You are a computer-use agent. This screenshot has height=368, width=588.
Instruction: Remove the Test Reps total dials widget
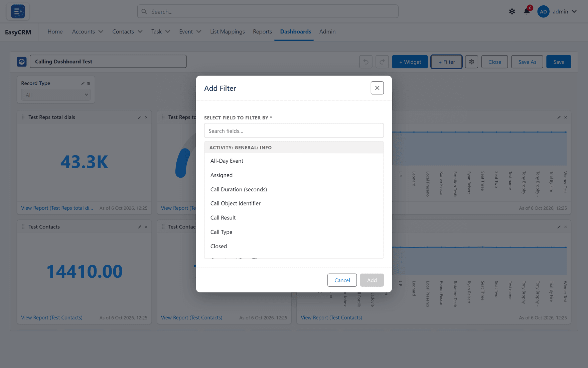[146, 117]
